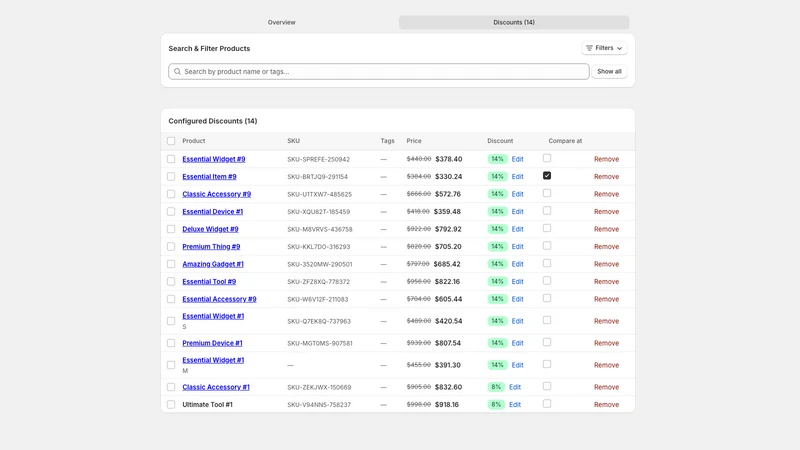
Task: Enable Compare at for Essential Widget #9
Action: (547, 158)
